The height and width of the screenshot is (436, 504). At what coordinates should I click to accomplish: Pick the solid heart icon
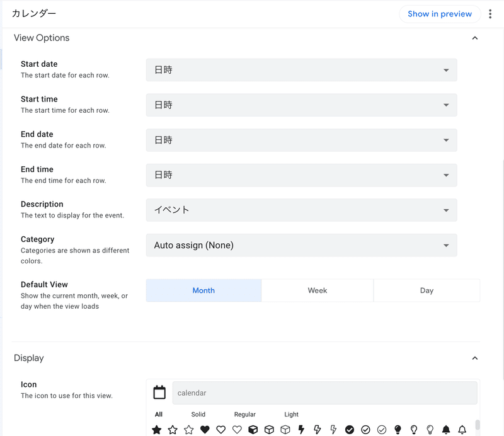click(205, 430)
